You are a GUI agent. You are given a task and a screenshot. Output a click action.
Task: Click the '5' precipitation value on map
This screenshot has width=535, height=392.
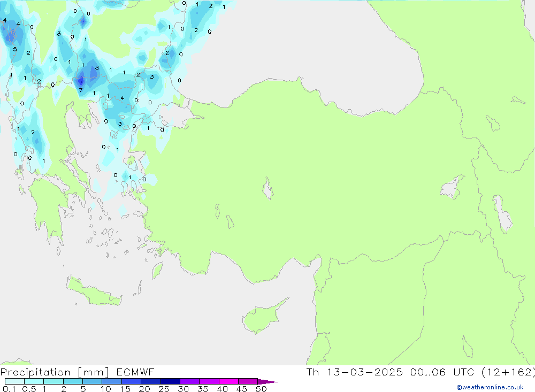pyautogui.click(x=14, y=49)
